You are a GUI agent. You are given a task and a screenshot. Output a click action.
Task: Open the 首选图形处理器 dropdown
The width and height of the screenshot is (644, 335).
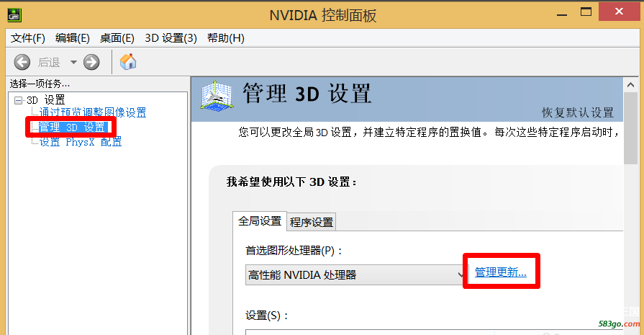coord(356,274)
